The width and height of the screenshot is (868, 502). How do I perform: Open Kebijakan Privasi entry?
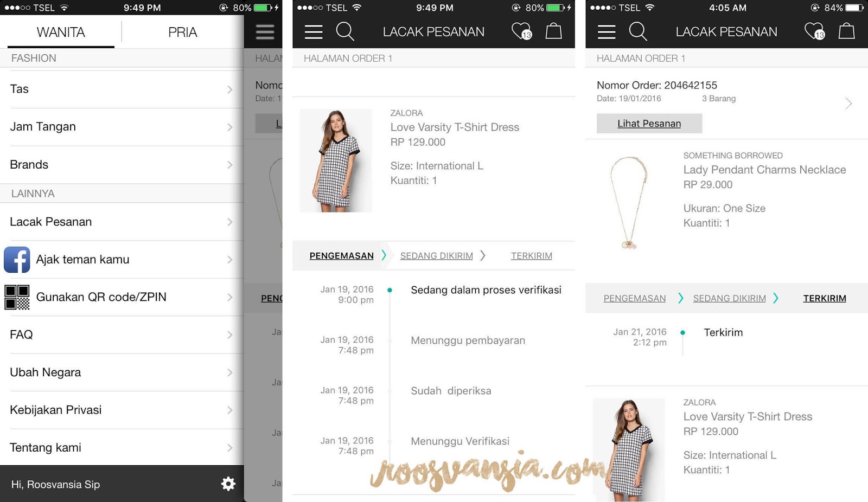122,410
